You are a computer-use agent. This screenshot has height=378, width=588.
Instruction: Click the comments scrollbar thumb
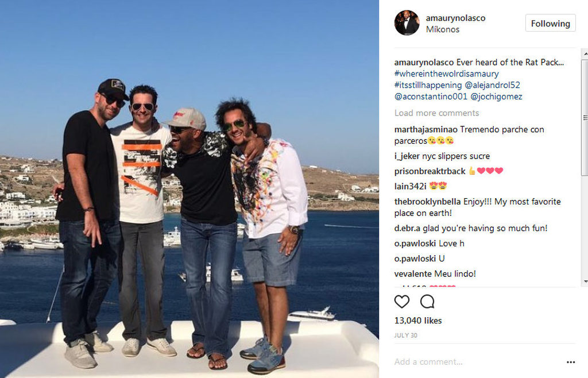click(585, 117)
